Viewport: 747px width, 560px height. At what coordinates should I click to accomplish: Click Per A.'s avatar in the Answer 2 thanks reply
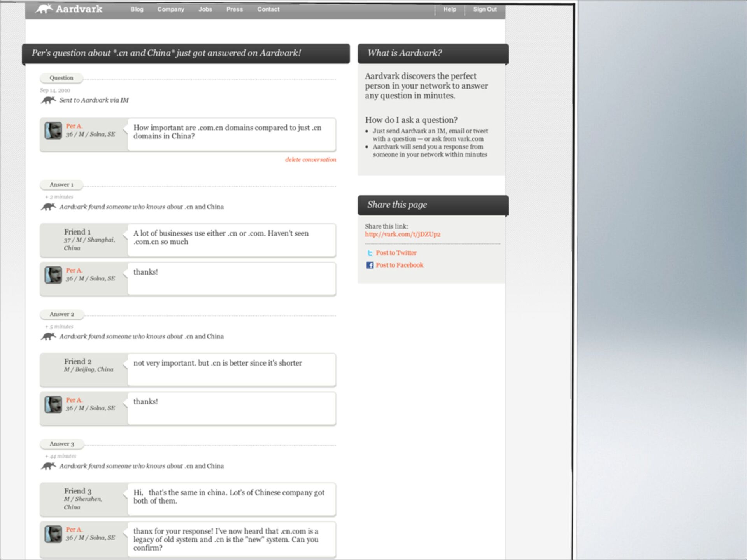(53, 404)
